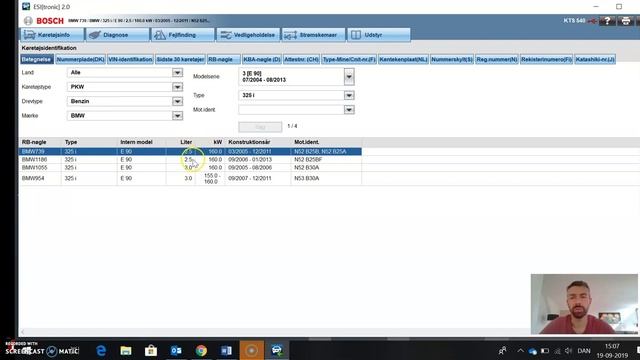This screenshot has height=360, width=640.
Task: Select the BMW954 vehicle row
Action: (x=191, y=178)
